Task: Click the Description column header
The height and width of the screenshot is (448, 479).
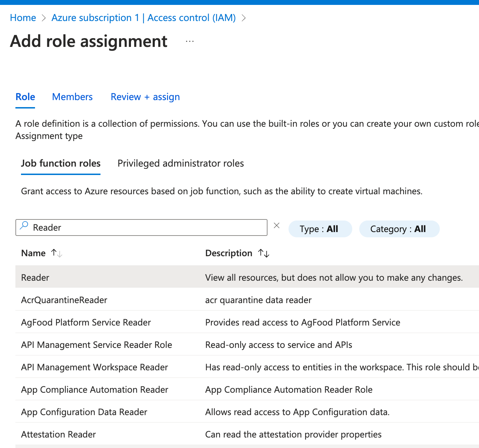Action: (229, 253)
